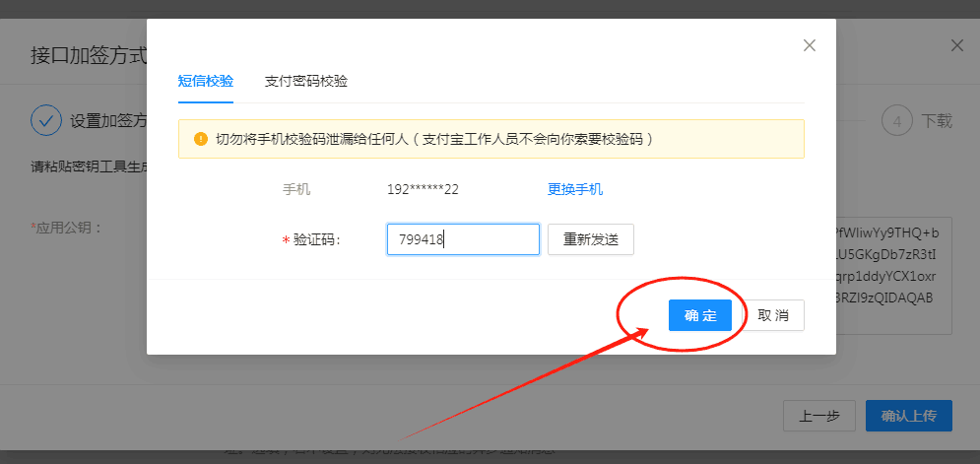Click the masked phone number 192******22
980x464 pixels.
pos(424,189)
